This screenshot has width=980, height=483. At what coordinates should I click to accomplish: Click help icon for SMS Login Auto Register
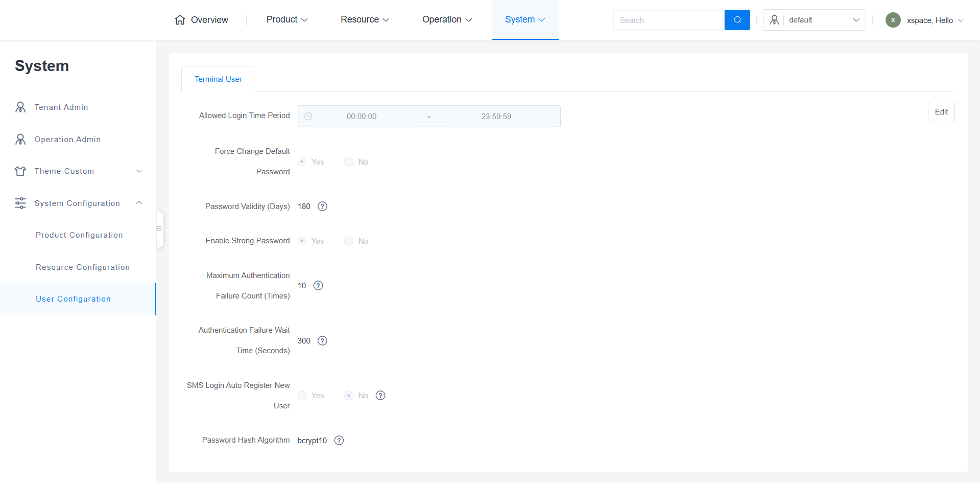[x=380, y=396]
